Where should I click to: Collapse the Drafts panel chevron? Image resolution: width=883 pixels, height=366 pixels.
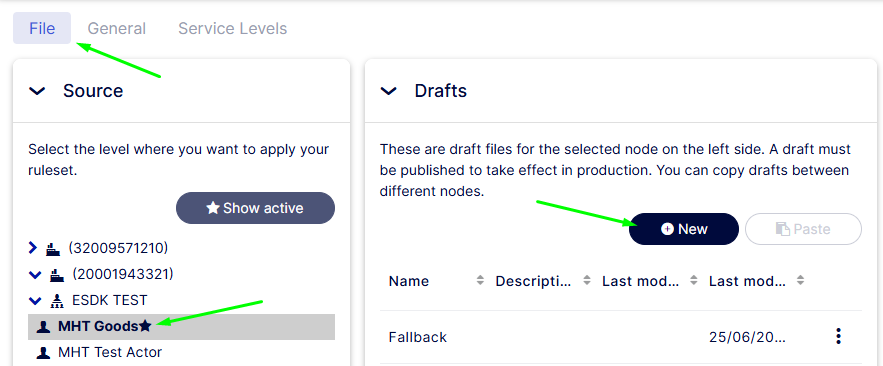coord(389,91)
